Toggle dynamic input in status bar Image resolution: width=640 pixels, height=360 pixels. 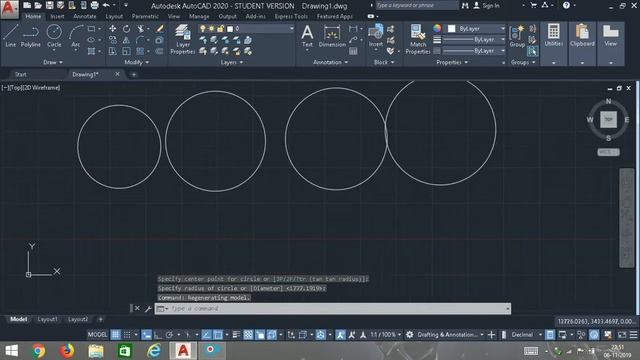(147, 335)
